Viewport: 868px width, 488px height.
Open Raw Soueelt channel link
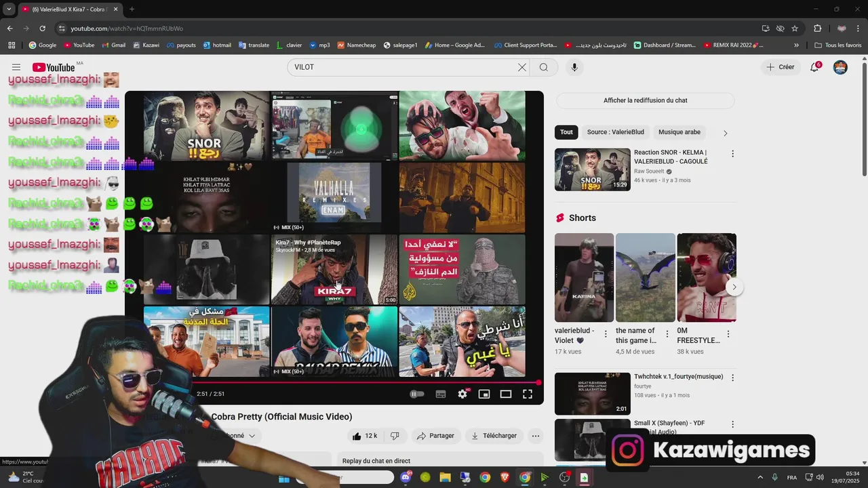[x=649, y=171]
